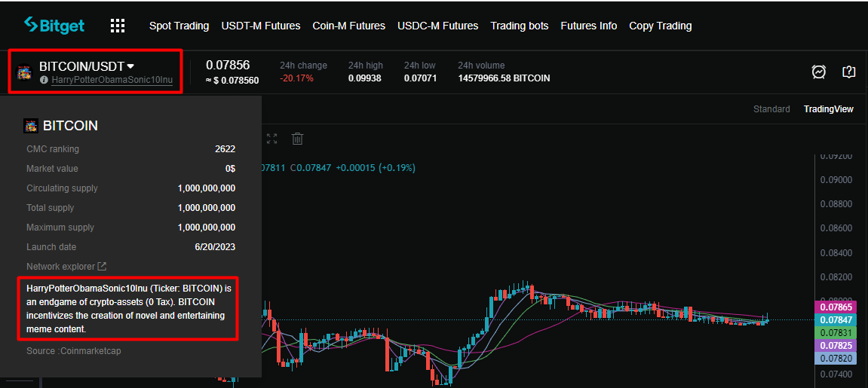
Task: Click the info icon beside coin name
Action: tap(44, 80)
